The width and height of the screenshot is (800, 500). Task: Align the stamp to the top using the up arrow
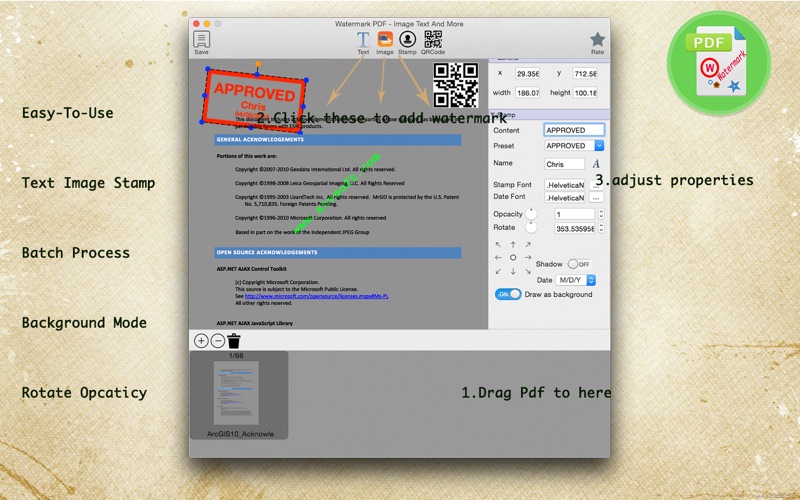pos(513,245)
